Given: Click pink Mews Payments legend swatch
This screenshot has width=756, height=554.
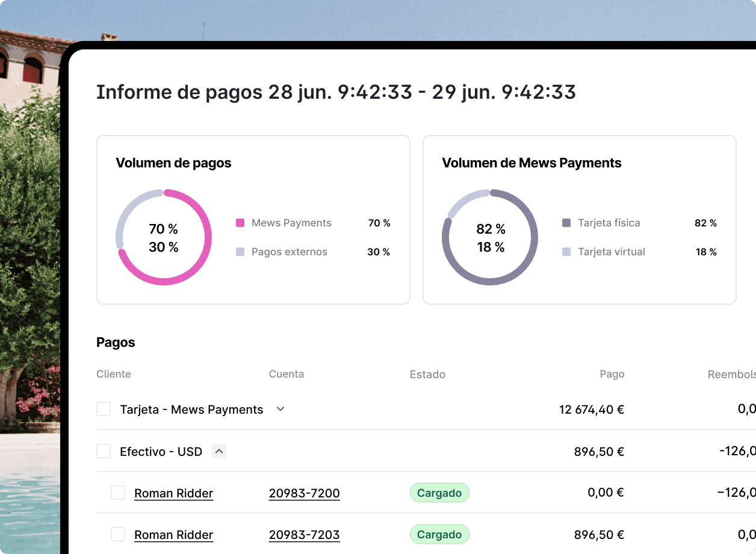Looking at the screenshot, I should [240, 223].
